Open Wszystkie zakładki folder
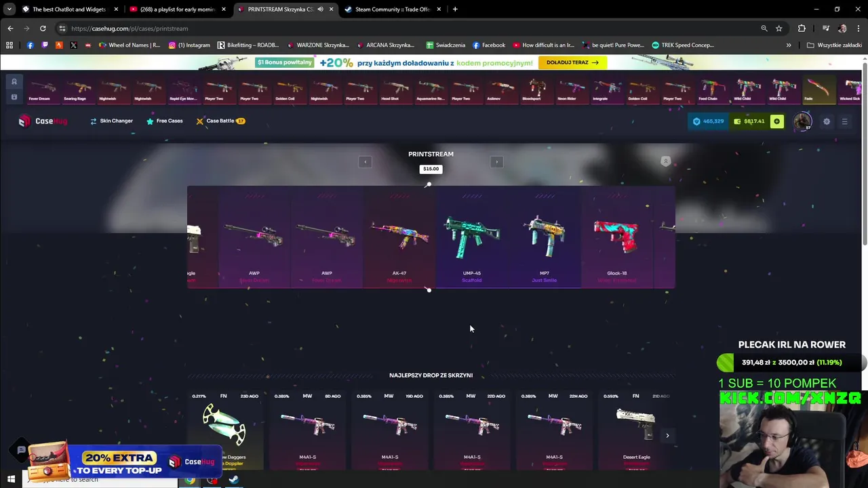868x488 pixels. point(834,45)
